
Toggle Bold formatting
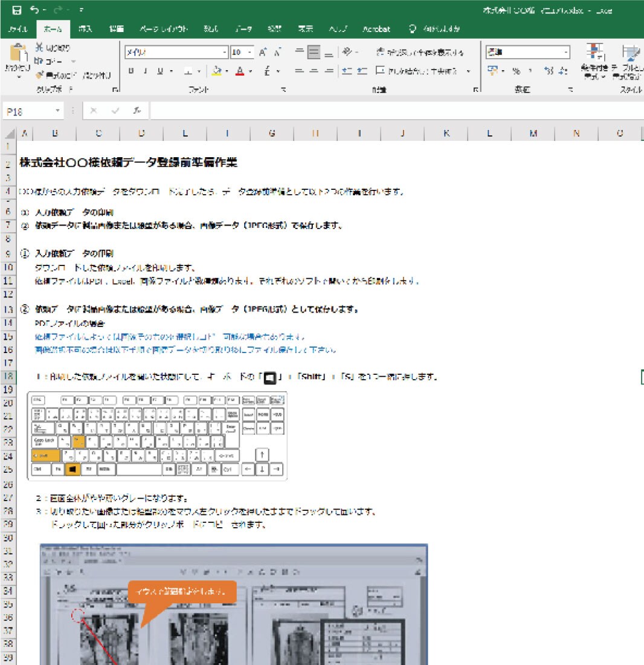click(x=131, y=71)
